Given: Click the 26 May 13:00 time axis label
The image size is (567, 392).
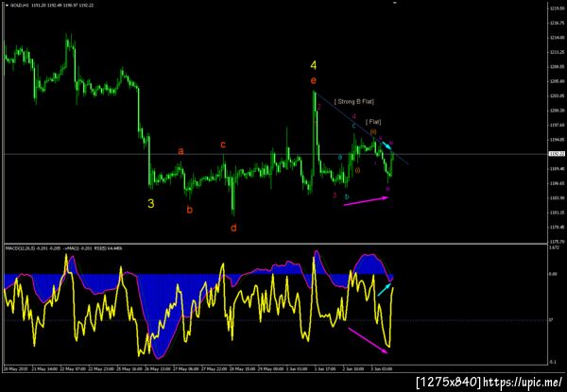Looking at the screenshot, I should coord(159,369).
